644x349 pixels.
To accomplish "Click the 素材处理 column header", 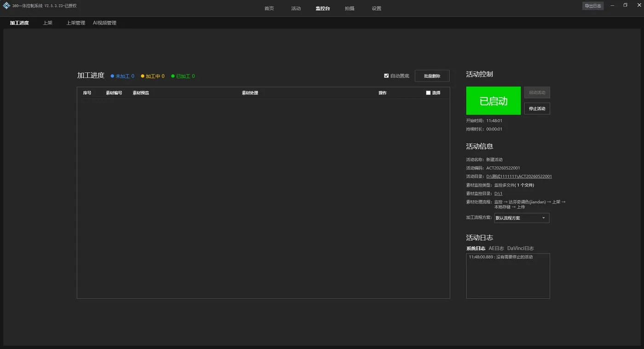I will (x=250, y=93).
